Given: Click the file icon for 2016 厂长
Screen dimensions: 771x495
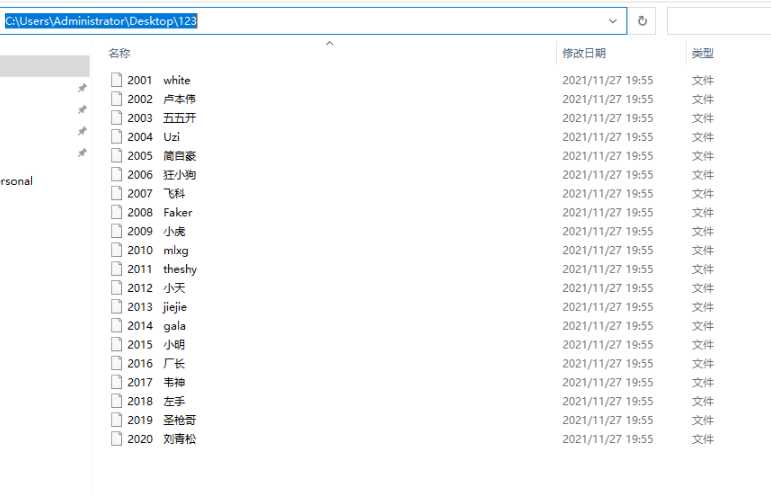Looking at the screenshot, I should (x=117, y=363).
